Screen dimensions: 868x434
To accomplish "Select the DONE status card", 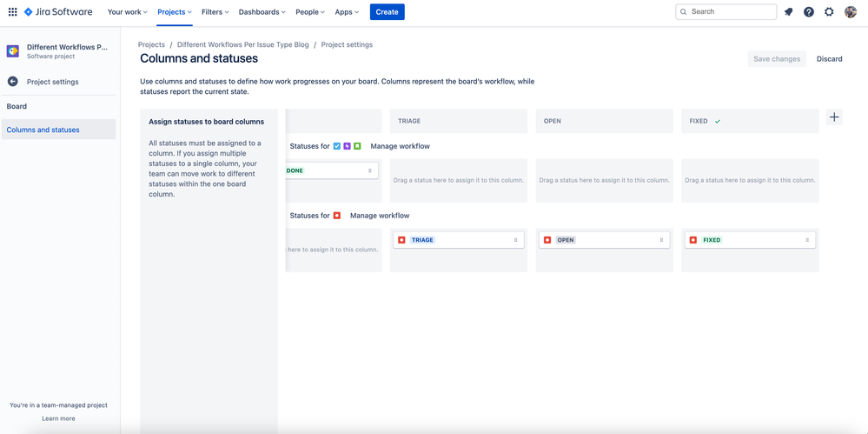I will pos(332,170).
